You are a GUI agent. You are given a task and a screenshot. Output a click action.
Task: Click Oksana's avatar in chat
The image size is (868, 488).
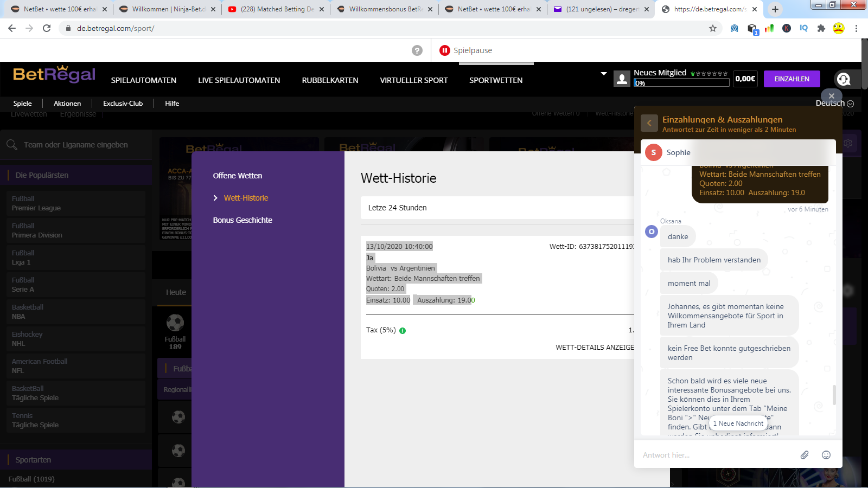652,232
